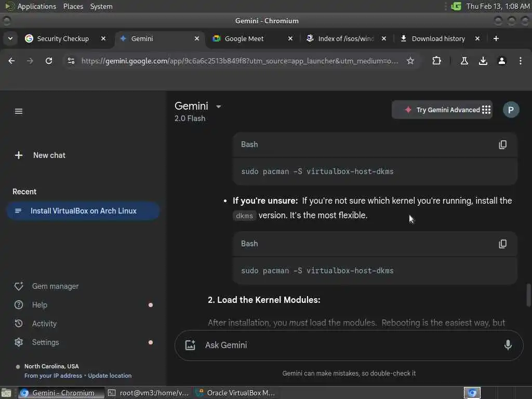This screenshot has height=399, width=532.
Task: Bookmark this page with the star
Action: (x=410, y=61)
